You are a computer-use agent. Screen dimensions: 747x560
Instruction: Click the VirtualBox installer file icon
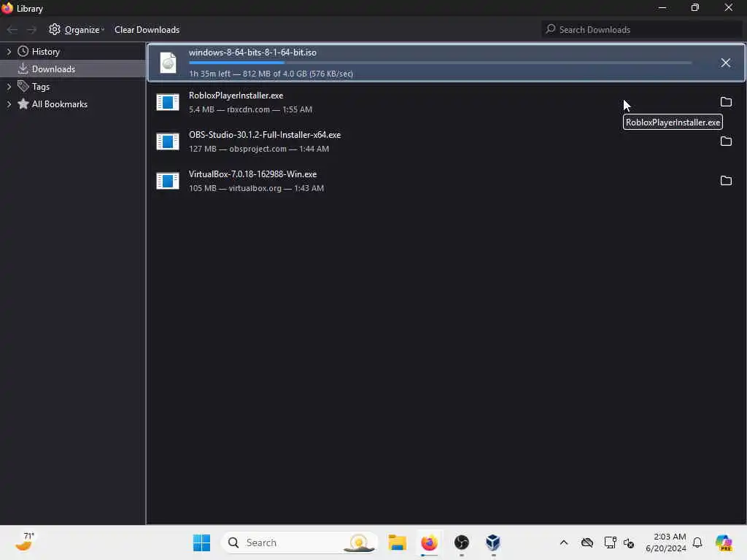click(x=168, y=181)
